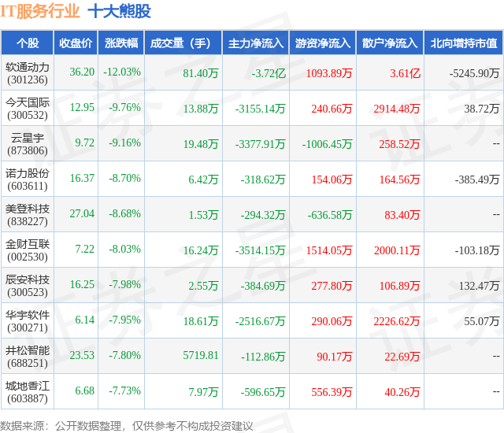The image size is (504, 433).
Task: Click northbound value 132.47万
Action: 479,286
